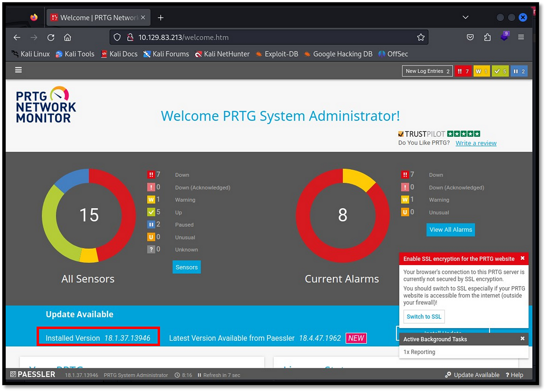The height and width of the screenshot is (392, 546).
Task: Click Unusual icon in Current Alarms legend
Action: pyautogui.click(x=405, y=212)
